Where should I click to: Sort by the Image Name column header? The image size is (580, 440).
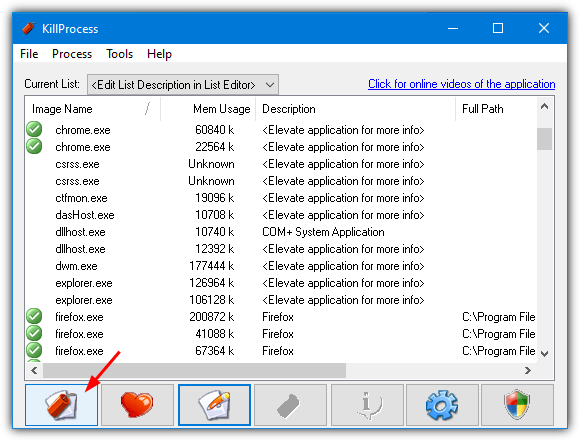tap(92, 109)
